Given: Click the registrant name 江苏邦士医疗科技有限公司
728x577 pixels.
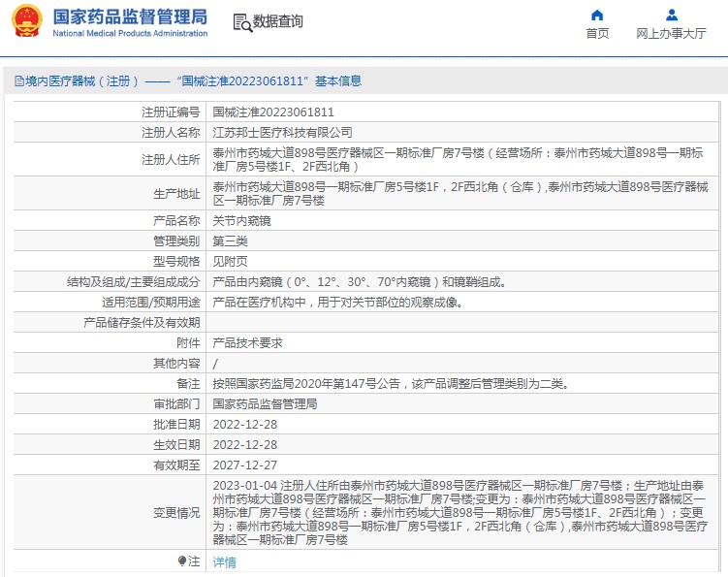Looking at the screenshot, I should click(282, 133).
